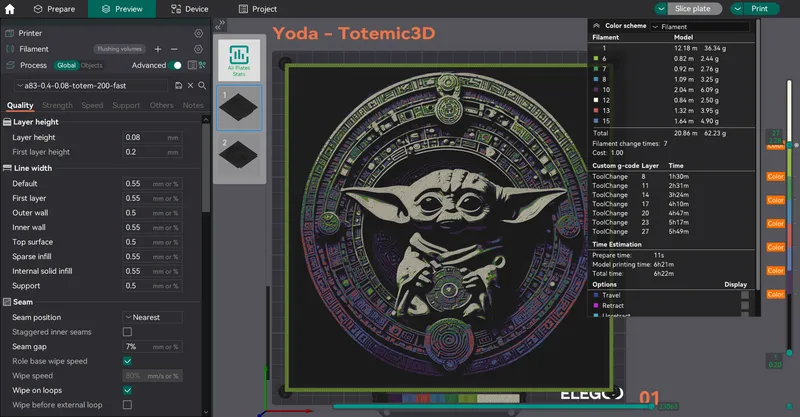This screenshot has width=800, height=417.
Task: Click the Seam section icon
Action: point(7,302)
